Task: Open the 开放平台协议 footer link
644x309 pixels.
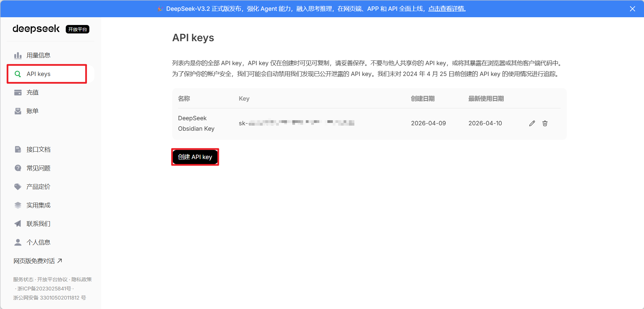Action: tap(52, 279)
